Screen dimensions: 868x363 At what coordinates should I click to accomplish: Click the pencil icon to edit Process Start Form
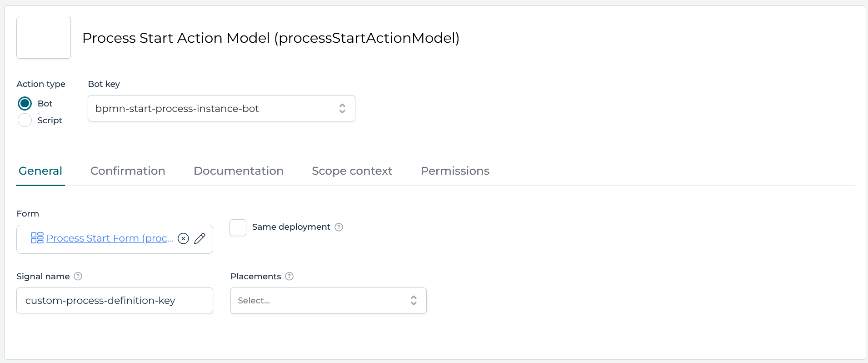[200, 238]
